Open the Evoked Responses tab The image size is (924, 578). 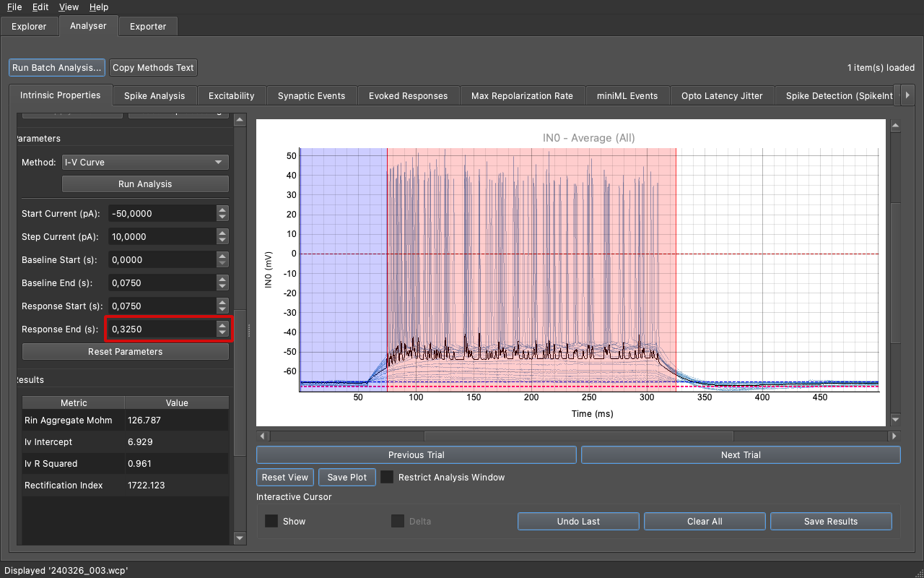tap(409, 95)
